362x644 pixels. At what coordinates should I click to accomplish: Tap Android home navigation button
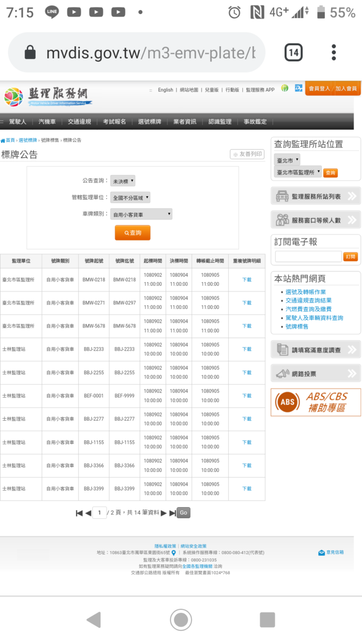pyautogui.click(x=181, y=619)
